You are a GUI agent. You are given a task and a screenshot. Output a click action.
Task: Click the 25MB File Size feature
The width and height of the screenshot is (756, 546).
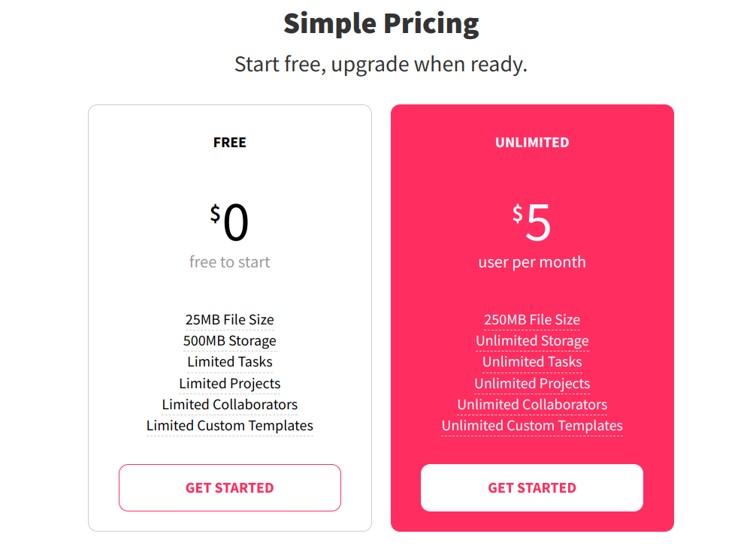click(229, 320)
